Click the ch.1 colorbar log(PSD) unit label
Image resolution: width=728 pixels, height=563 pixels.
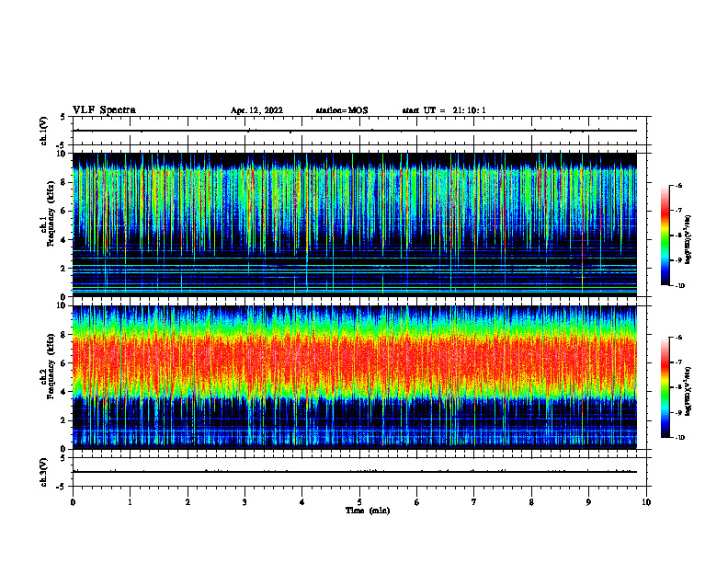point(688,240)
